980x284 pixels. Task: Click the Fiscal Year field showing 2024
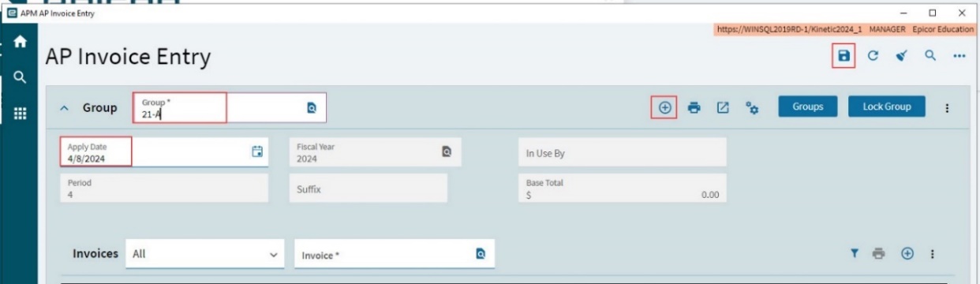click(x=375, y=151)
